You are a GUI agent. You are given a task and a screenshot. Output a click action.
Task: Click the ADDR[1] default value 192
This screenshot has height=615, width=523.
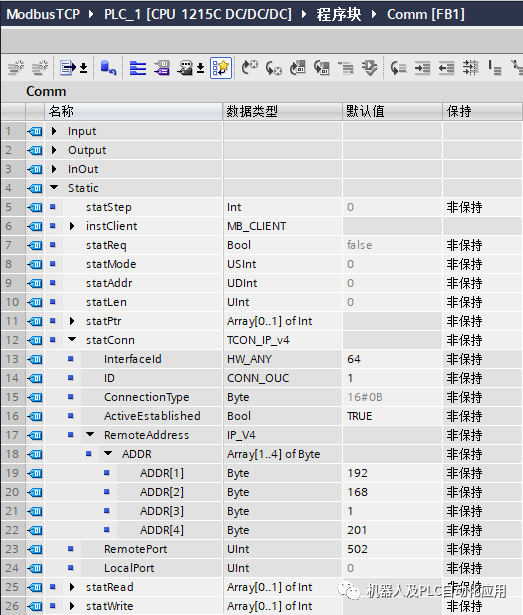357,473
